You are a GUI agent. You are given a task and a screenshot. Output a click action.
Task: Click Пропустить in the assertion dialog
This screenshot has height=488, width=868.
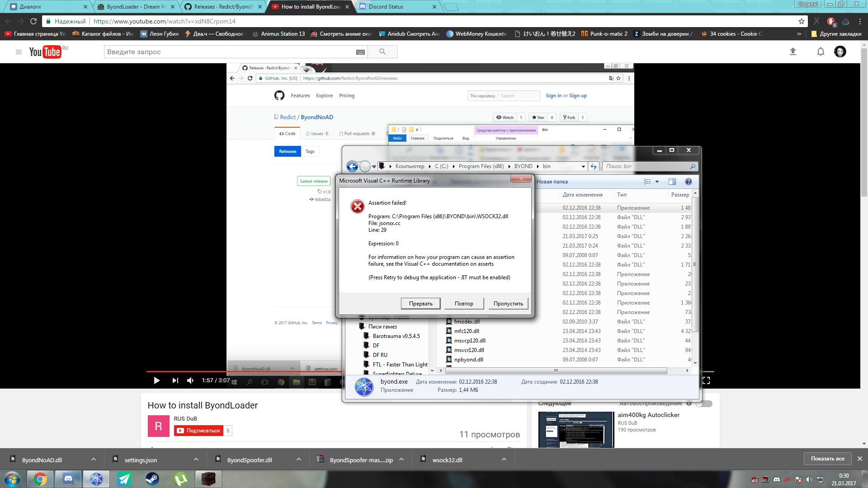point(508,304)
